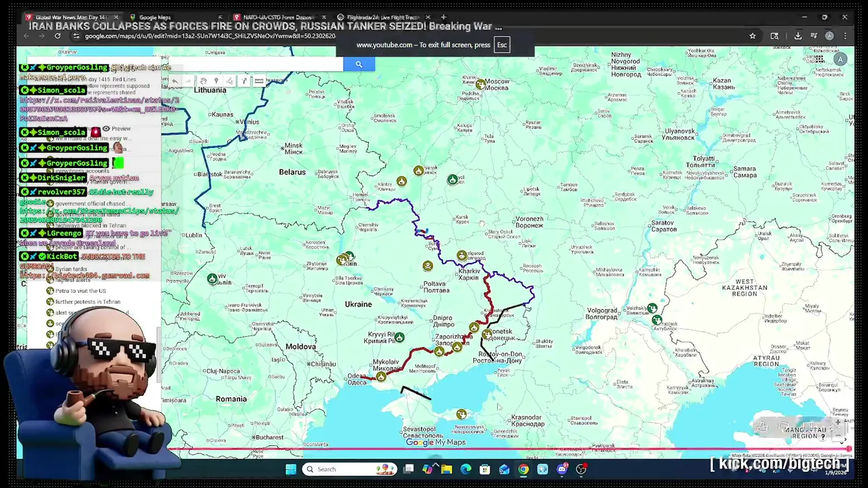Open Chrome three-dot menu

tap(845, 36)
